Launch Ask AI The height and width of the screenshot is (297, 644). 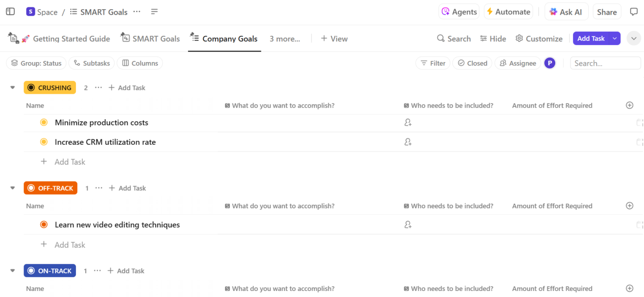point(566,12)
